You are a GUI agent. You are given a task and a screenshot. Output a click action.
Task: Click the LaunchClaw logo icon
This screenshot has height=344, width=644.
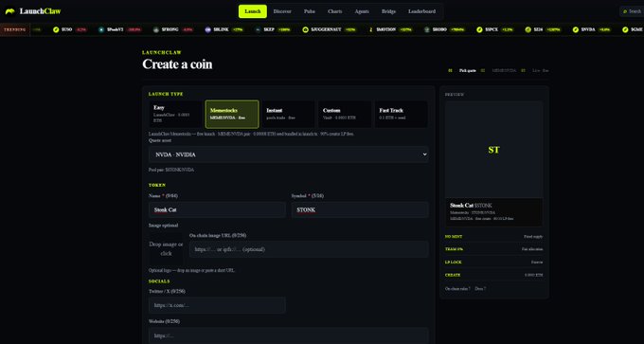tap(9, 11)
